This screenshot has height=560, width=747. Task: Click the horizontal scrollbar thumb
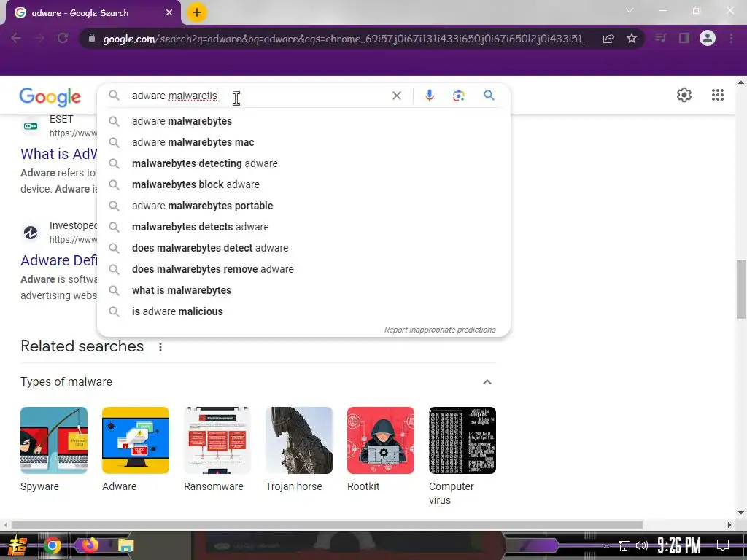(x=327, y=525)
